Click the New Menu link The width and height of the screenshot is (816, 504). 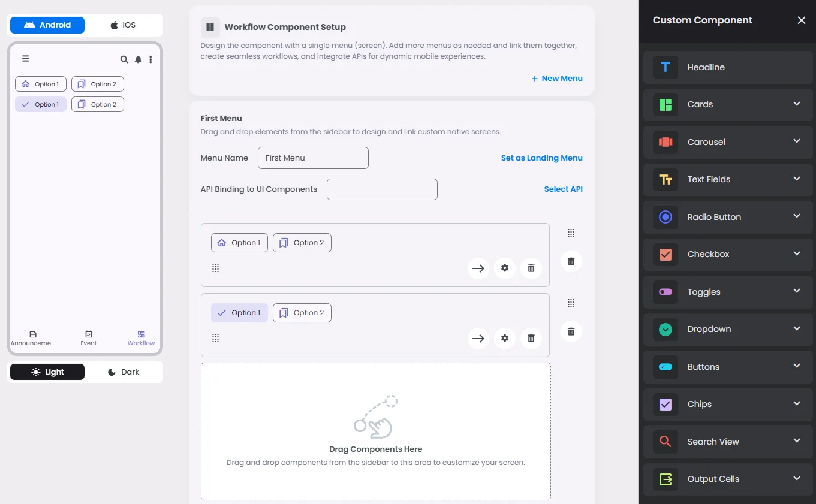(x=556, y=79)
